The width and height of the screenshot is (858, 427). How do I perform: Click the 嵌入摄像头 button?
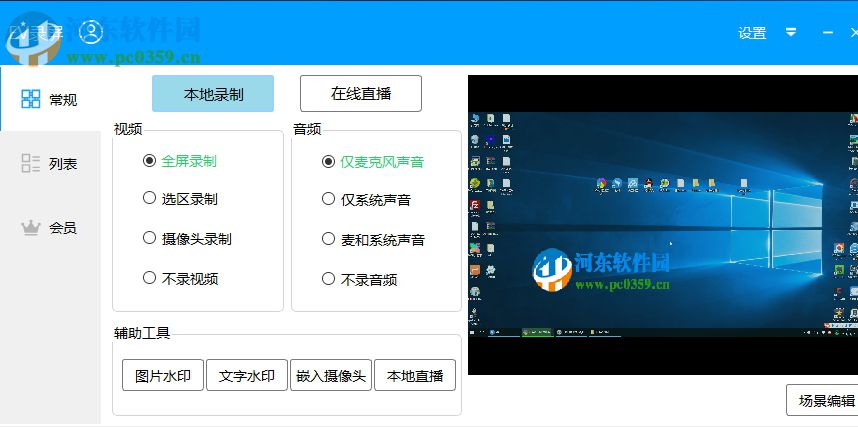331,375
